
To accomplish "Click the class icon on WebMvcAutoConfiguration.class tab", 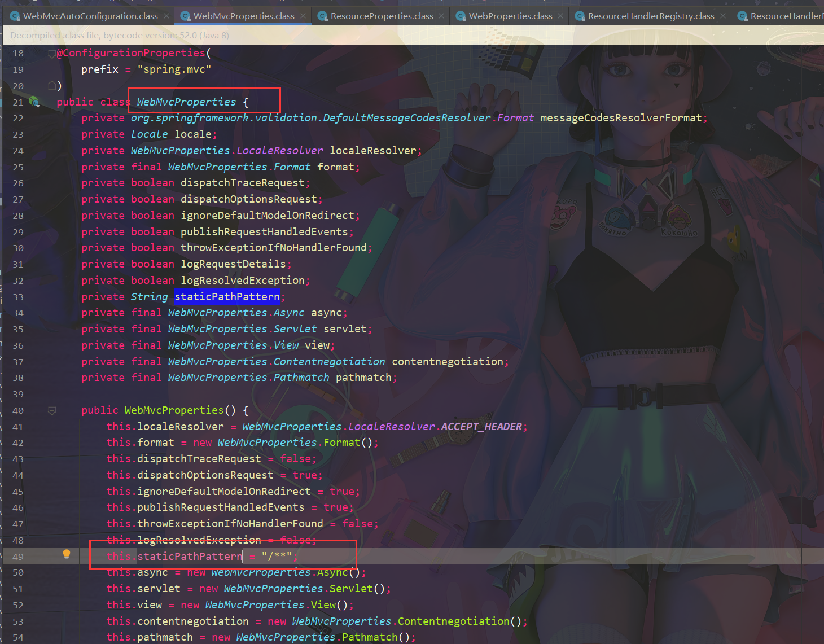I will coord(14,16).
